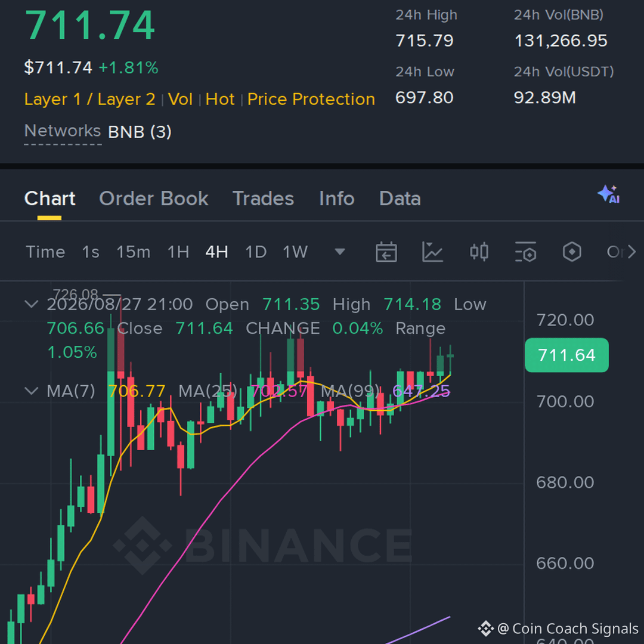Open the line chart indicators icon

[432, 252]
